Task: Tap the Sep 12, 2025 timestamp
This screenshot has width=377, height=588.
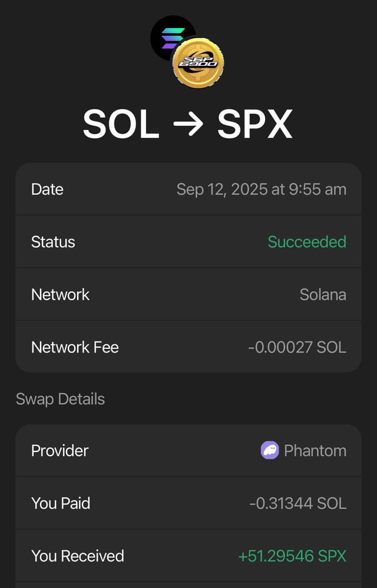Action: coord(261,190)
